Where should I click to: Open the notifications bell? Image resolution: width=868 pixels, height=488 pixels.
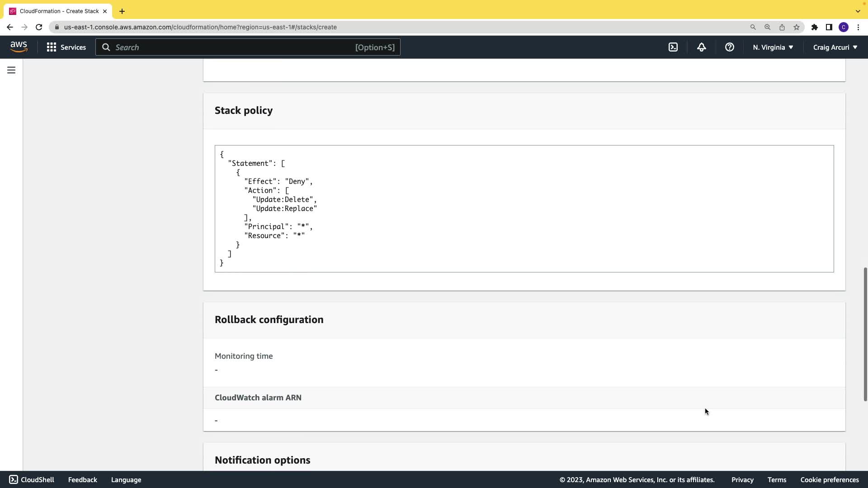(x=701, y=47)
